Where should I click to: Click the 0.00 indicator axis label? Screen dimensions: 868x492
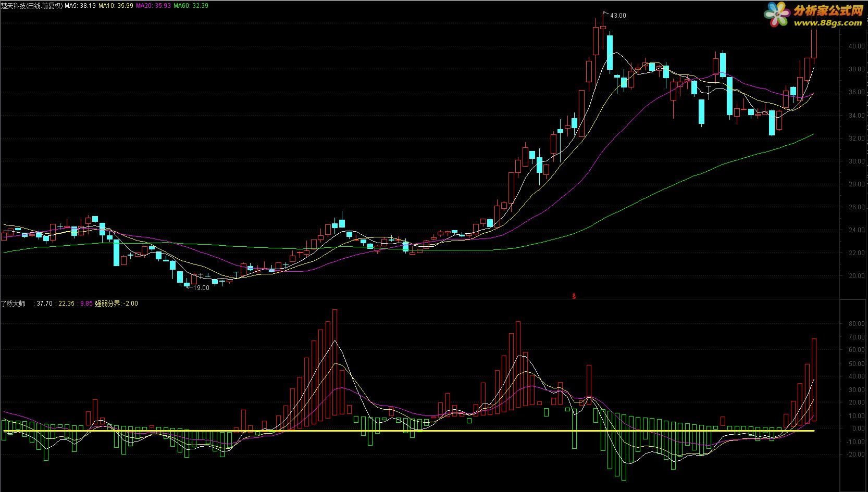858,429
